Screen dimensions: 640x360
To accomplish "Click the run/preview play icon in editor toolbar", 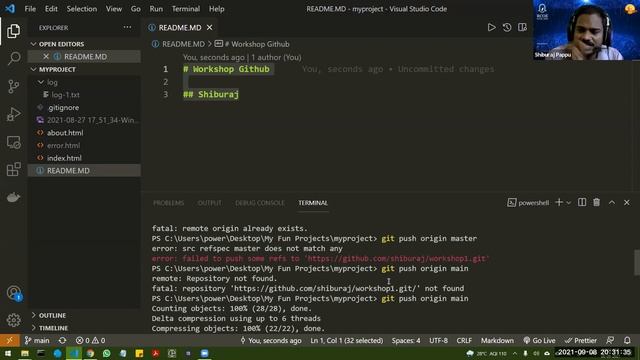I will click(491, 27).
